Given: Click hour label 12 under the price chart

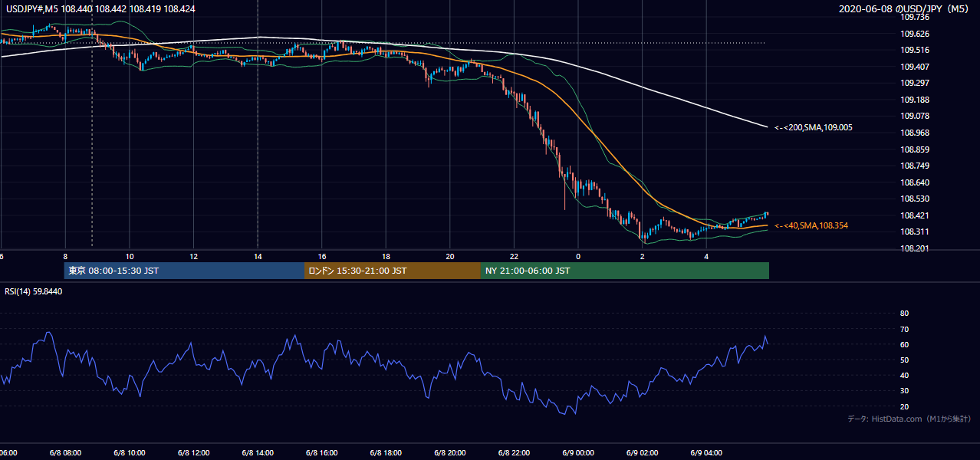Looking at the screenshot, I should (x=194, y=256).
